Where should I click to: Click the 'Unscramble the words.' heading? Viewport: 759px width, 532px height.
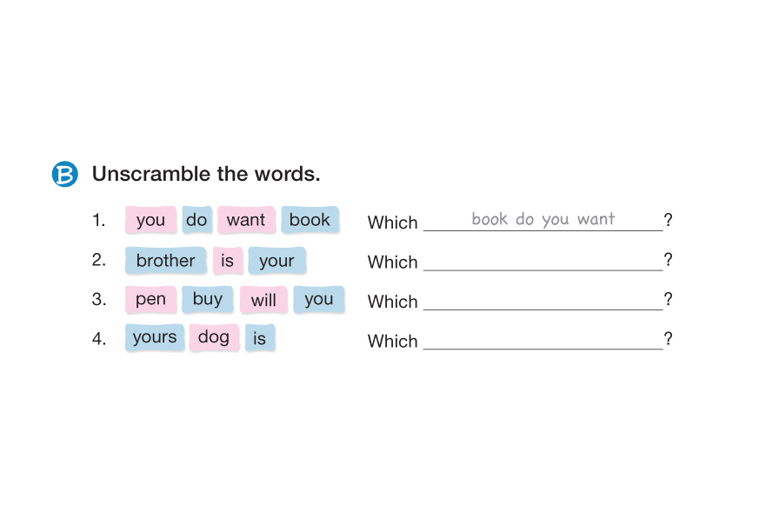(206, 174)
